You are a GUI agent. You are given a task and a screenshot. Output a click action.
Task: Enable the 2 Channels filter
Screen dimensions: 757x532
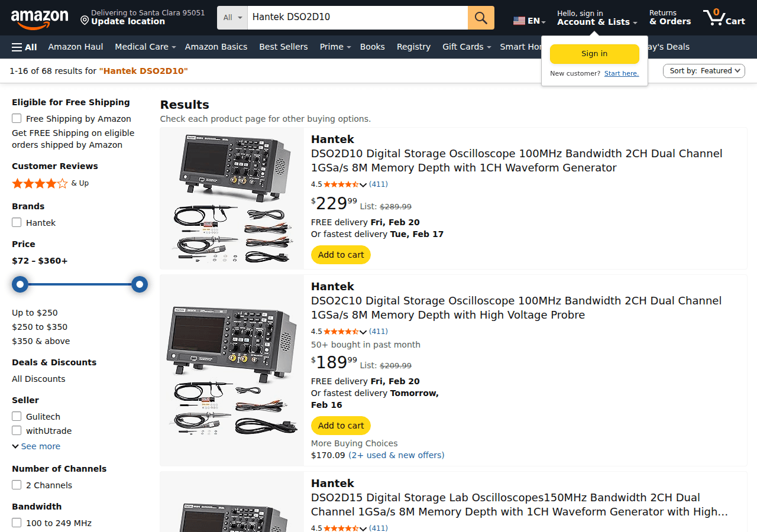pyautogui.click(x=17, y=485)
